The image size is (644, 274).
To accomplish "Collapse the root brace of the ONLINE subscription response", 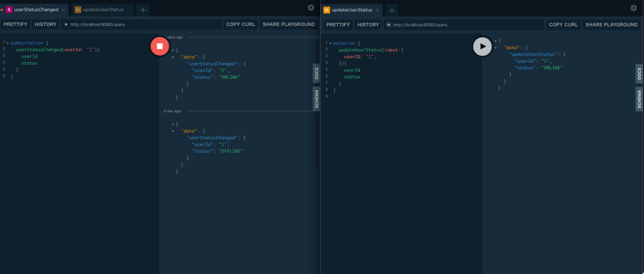I will [173, 49].
